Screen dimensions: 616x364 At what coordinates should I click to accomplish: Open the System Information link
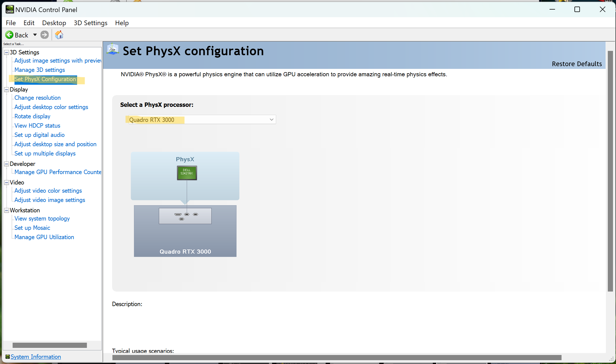click(x=36, y=357)
